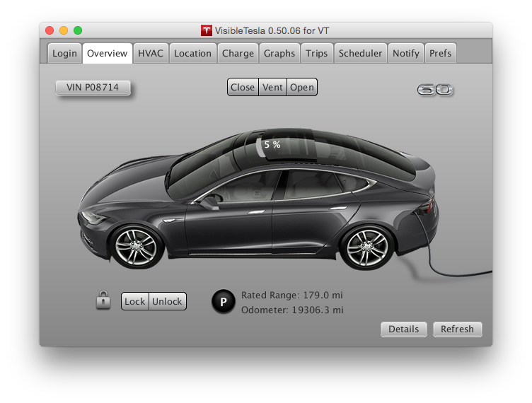The image size is (532, 403).
Task: Show the Scheduler tab
Action: [360, 53]
